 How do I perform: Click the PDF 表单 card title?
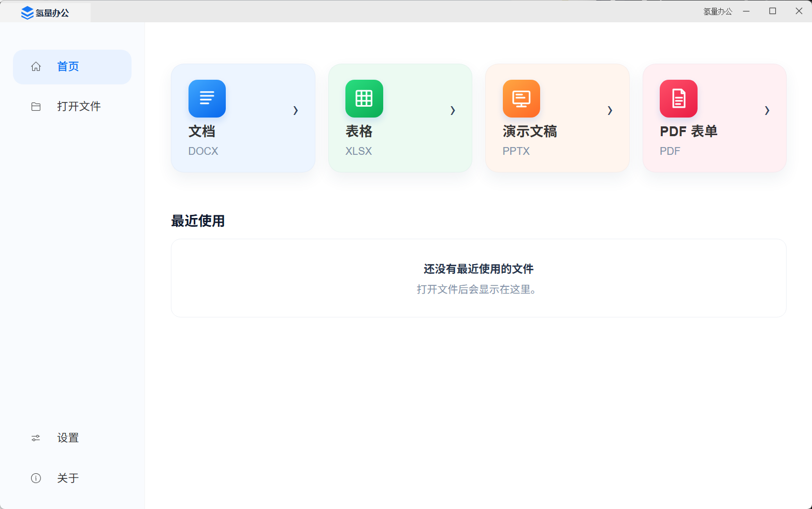coord(689,132)
